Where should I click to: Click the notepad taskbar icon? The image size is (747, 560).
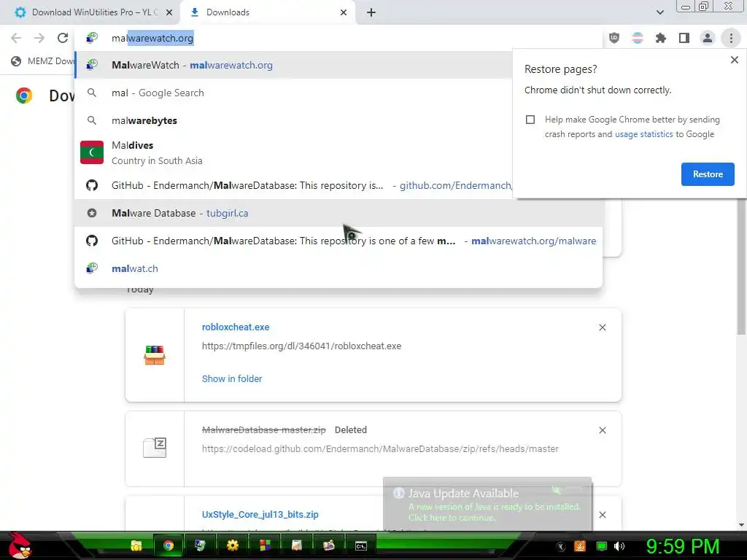[297, 545]
